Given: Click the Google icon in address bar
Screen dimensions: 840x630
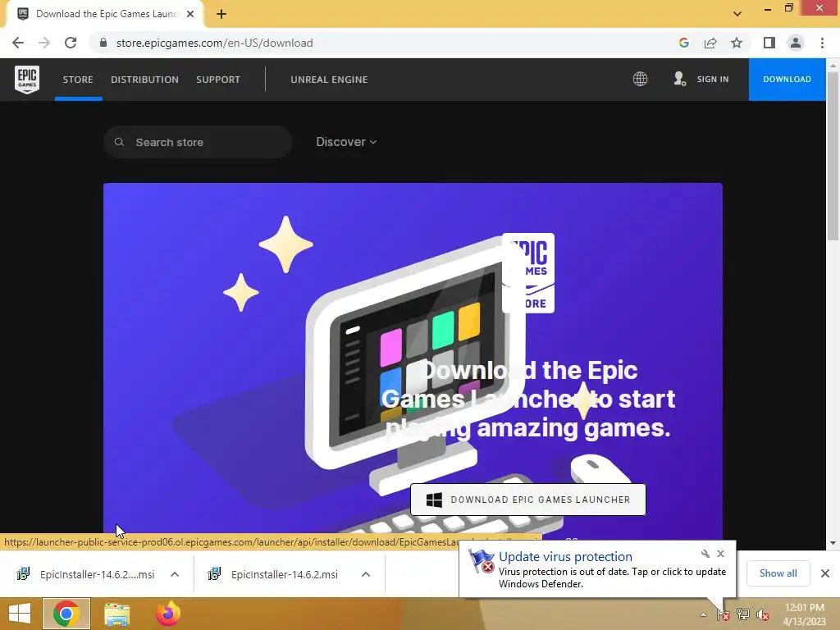Looking at the screenshot, I should coord(683,43).
